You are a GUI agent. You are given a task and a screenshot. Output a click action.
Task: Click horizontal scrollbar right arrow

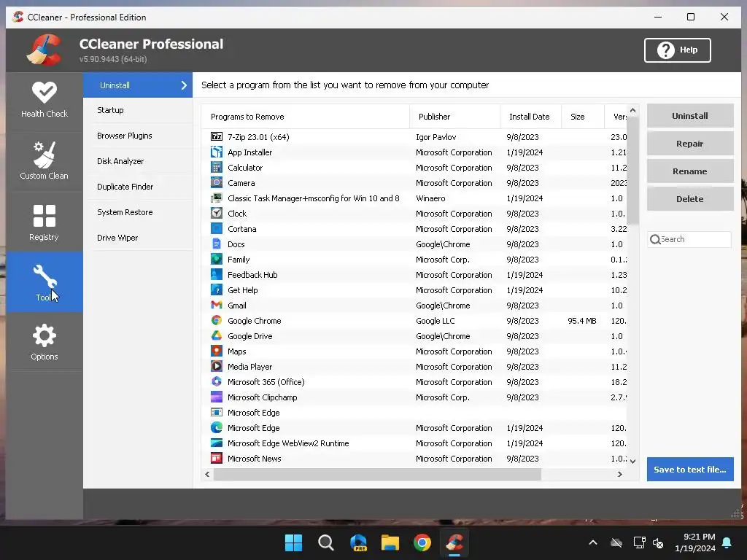coord(620,474)
